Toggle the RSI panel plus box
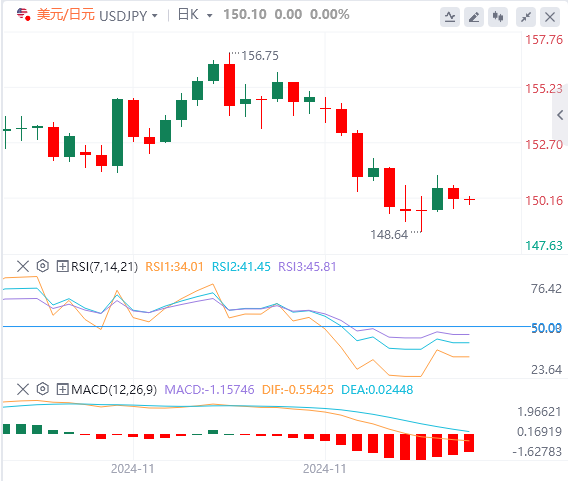 (x=62, y=267)
